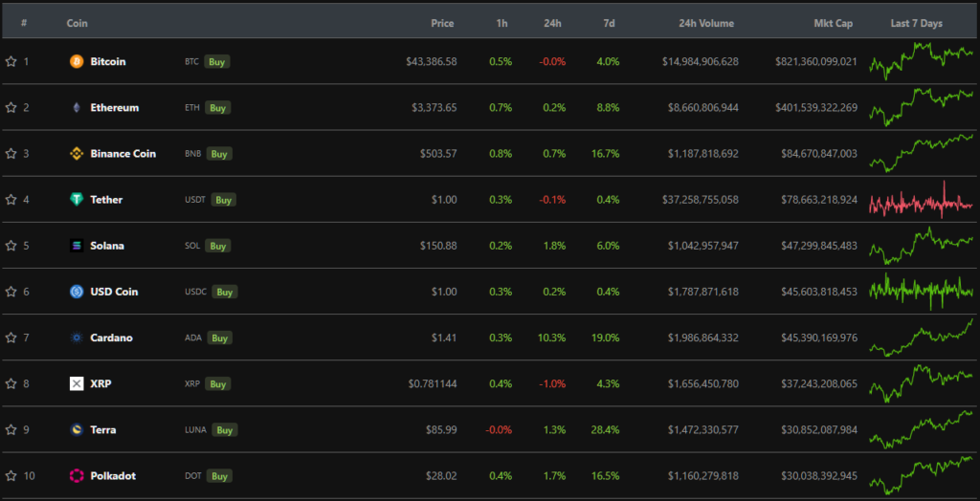Click the Ethereum logo icon

77,108
